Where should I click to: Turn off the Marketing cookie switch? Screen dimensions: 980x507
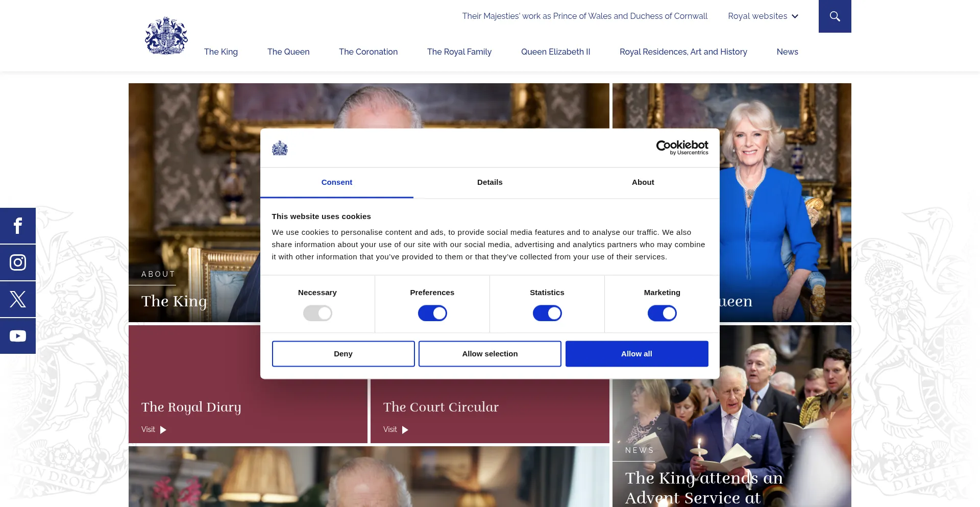pos(662,313)
